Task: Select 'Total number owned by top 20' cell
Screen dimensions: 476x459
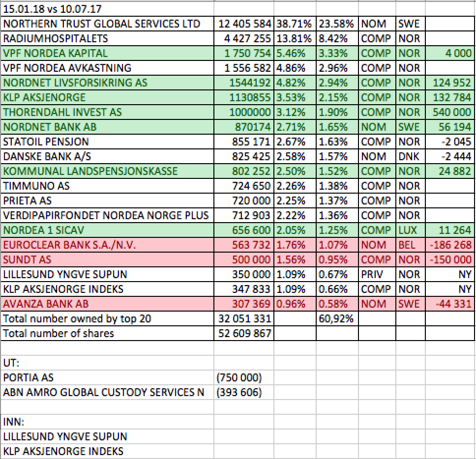Action: (x=107, y=318)
